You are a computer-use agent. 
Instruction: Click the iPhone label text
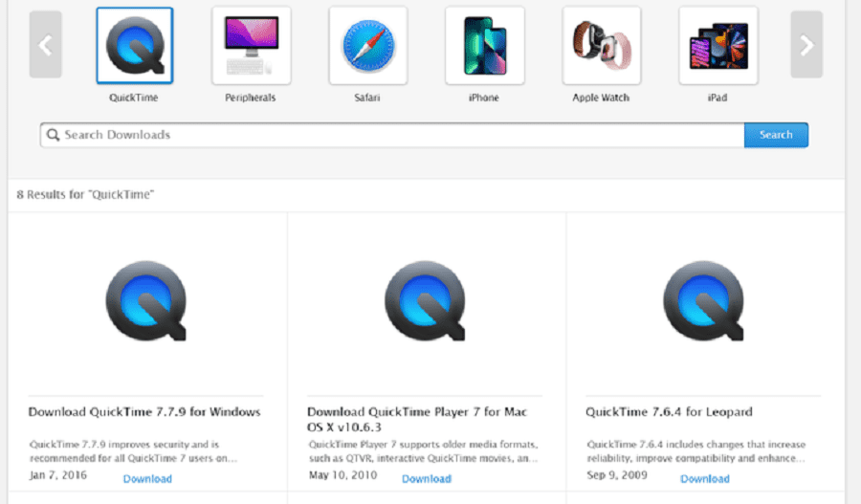pyautogui.click(x=484, y=98)
